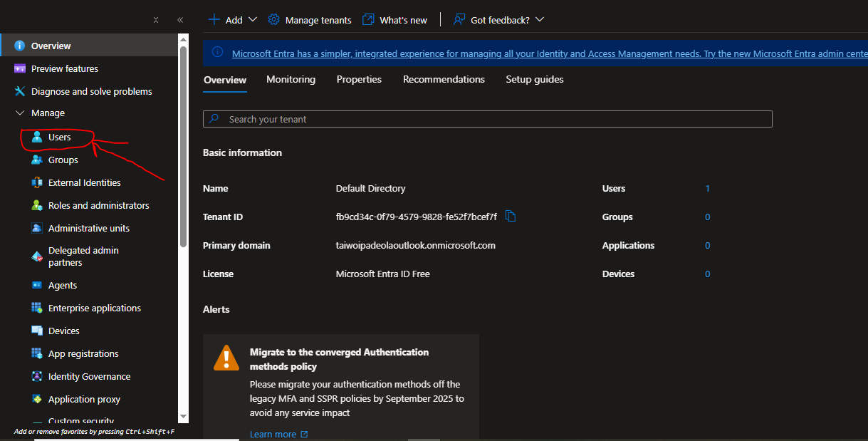
Task: Open Groups in the left sidebar menu
Action: 55,160
